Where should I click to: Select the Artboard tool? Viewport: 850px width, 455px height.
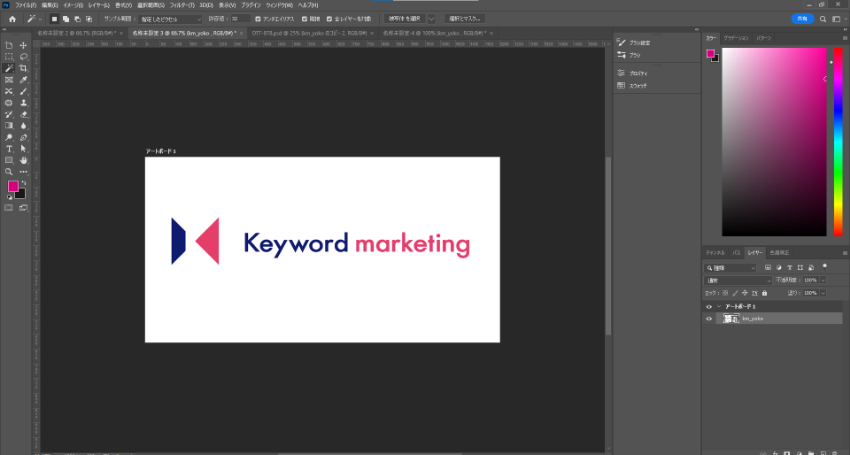(9, 46)
